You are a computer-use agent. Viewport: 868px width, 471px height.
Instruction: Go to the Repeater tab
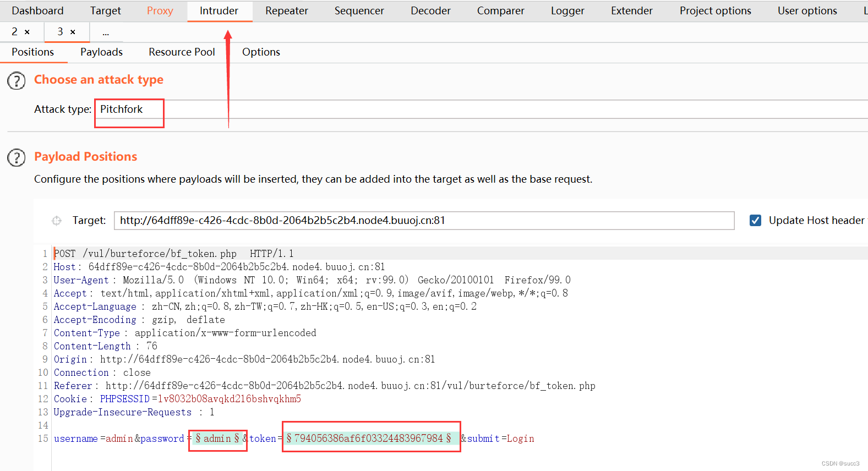pyautogui.click(x=287, y=11)
